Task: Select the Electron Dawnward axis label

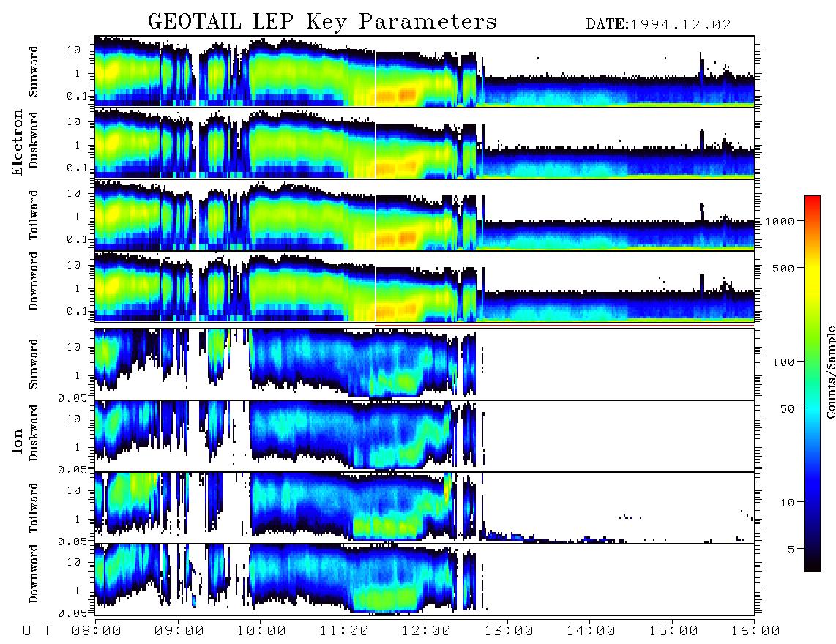Action: pyautogui.click(x=34, y=281)
